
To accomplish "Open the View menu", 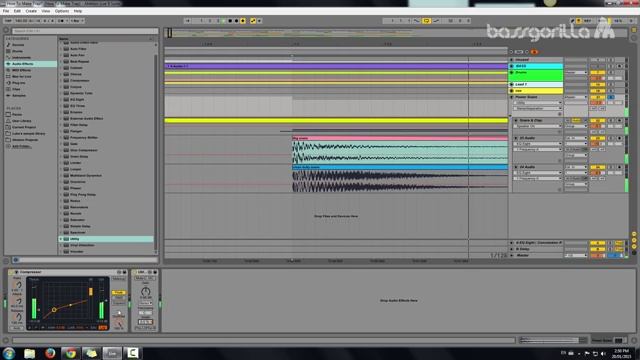I will (x=46, y=11).
